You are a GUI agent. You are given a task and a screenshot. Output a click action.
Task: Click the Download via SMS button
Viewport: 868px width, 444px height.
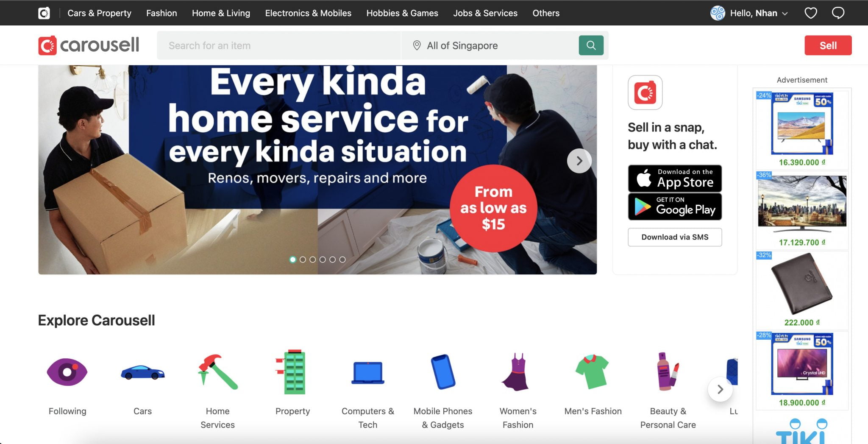[675, 237]
